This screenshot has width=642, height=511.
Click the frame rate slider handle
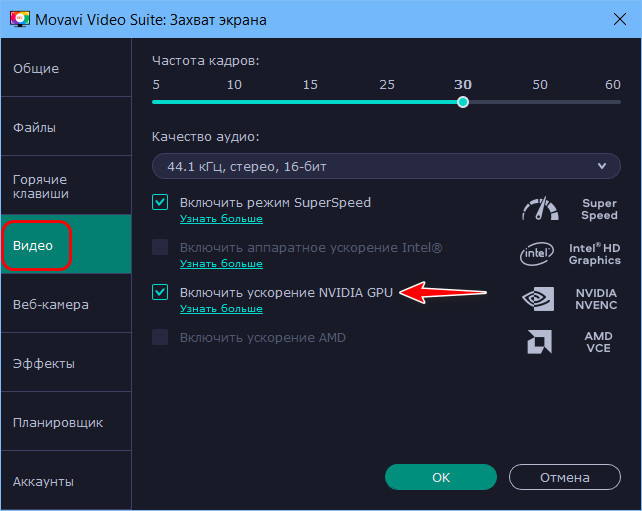tap(463, 102)
